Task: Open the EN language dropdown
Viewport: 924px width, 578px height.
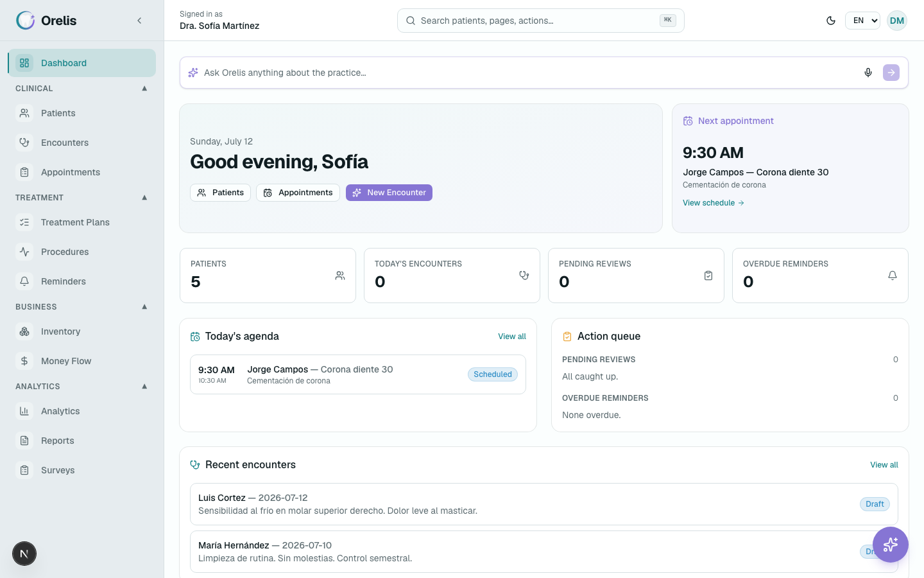Action: click(x=862, y=21)
